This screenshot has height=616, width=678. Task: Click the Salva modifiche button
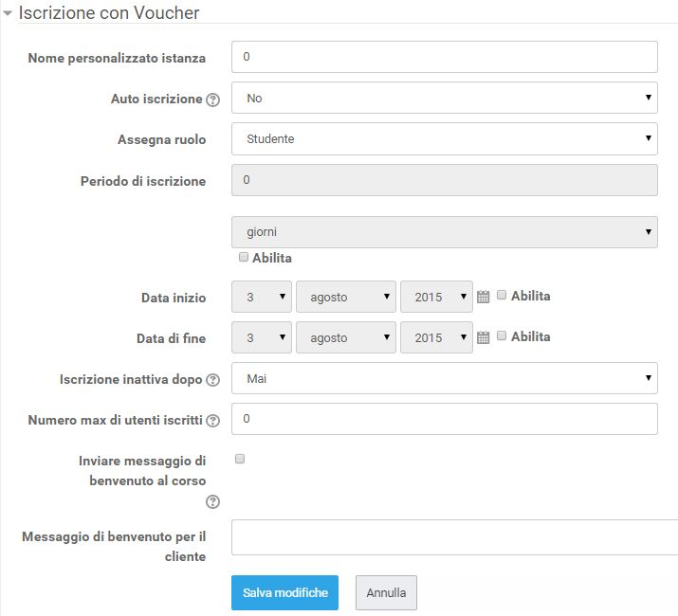pyautogui.click(x=285, y=592)
